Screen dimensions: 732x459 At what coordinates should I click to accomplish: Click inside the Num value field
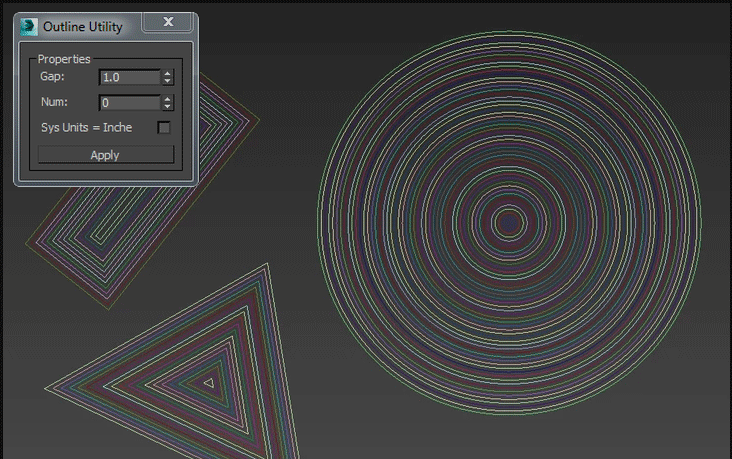pos(130,103)
